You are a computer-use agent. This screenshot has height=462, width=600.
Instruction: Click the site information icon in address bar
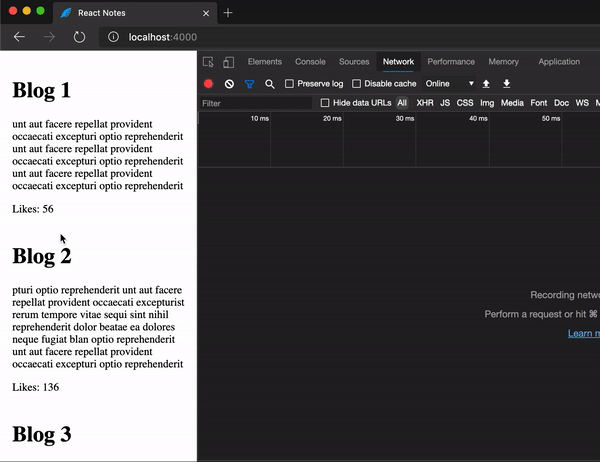pos(113,37)
